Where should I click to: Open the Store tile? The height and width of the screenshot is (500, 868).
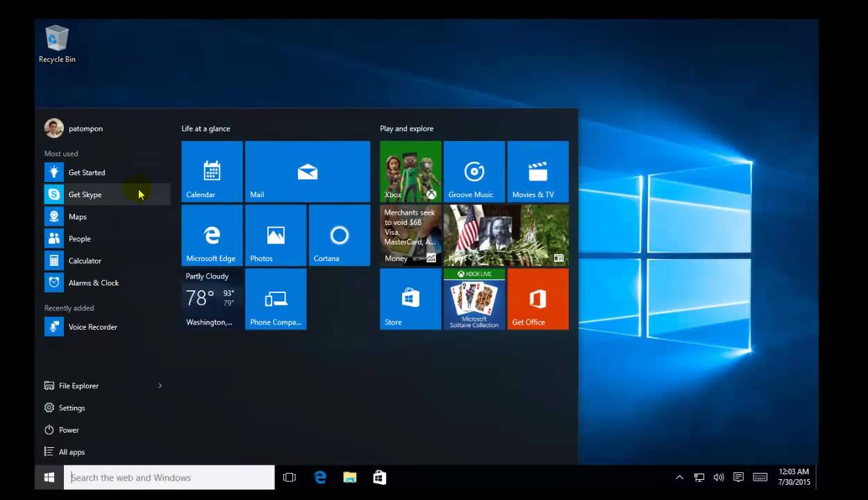[x=410, y=299]
